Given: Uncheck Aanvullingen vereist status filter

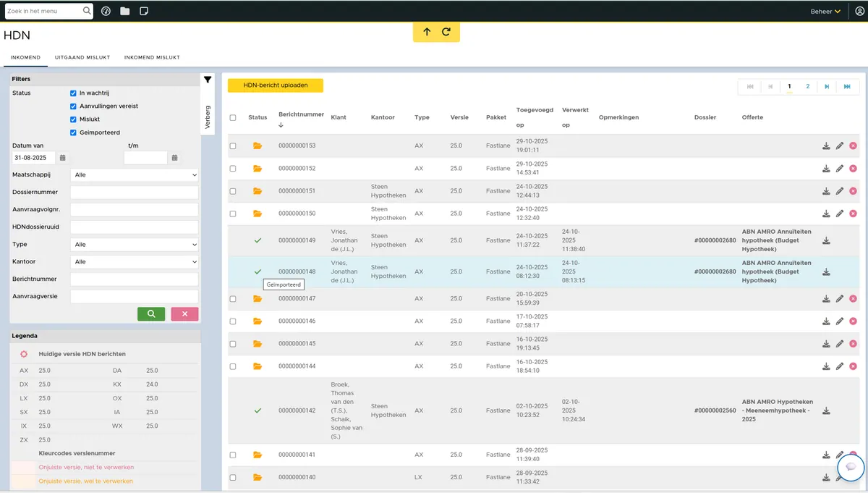Looking at the screenshot, I should 73,106.
